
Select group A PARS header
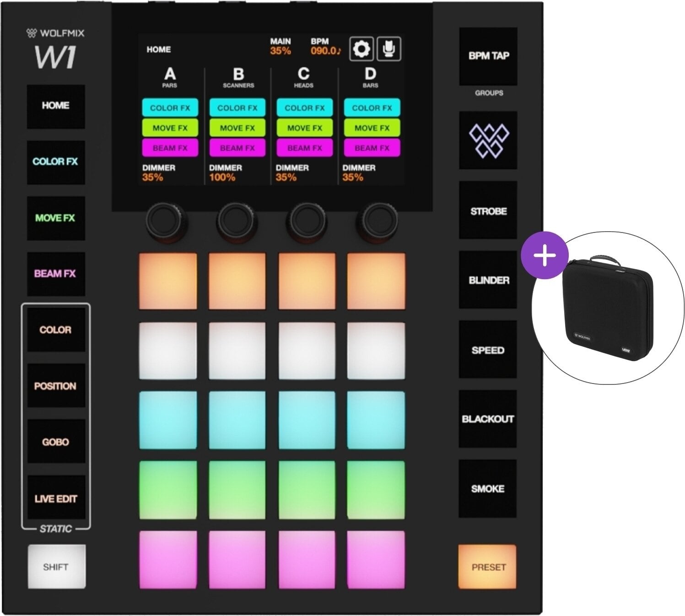coord(170,77)
